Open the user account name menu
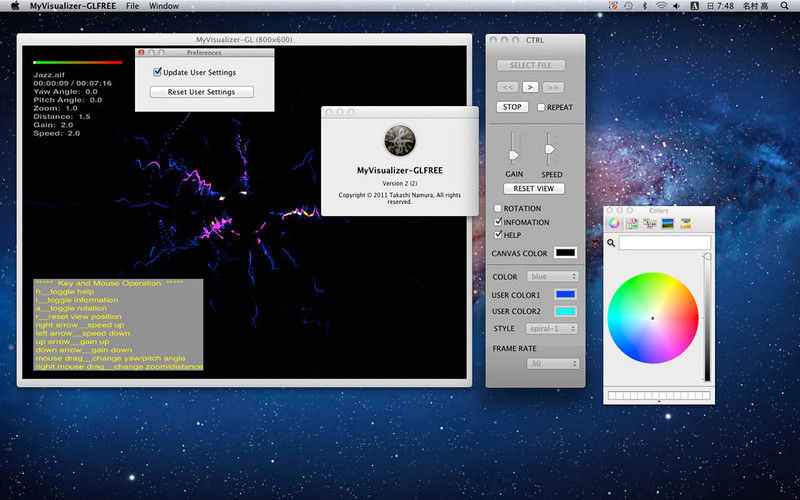 tap(755, 6)
